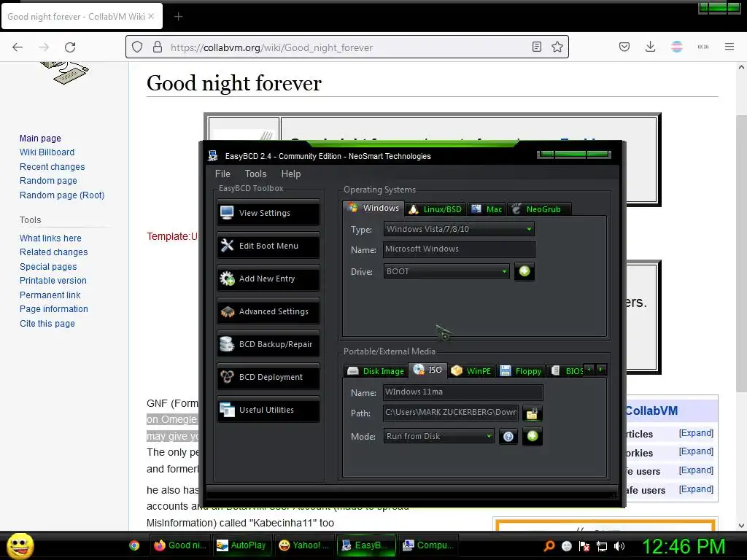Click green add button beside Mode
Viewport: 747px width, 560px height.
[x=533, y=436]
